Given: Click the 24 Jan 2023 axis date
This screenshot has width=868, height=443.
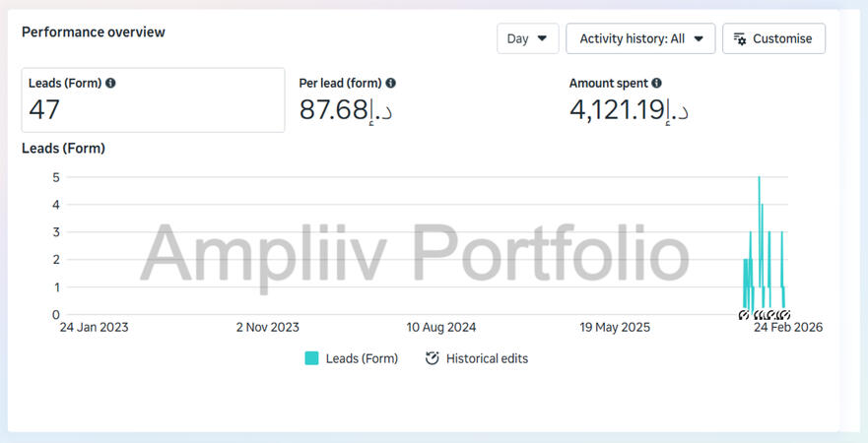Looking at the screenshot, I should pyautogui.click(x=95, y=328).
